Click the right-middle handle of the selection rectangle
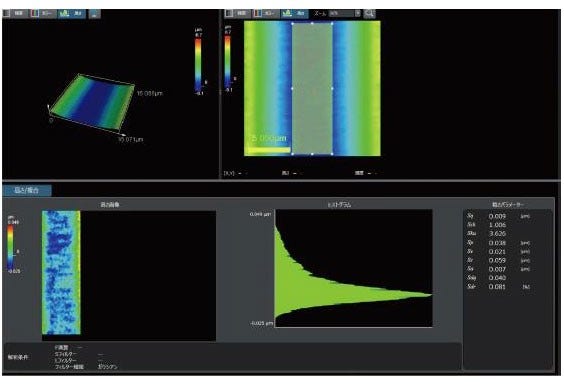Image resolution: width=564 pixels, height=386 pixels. [x=332, y=88]
